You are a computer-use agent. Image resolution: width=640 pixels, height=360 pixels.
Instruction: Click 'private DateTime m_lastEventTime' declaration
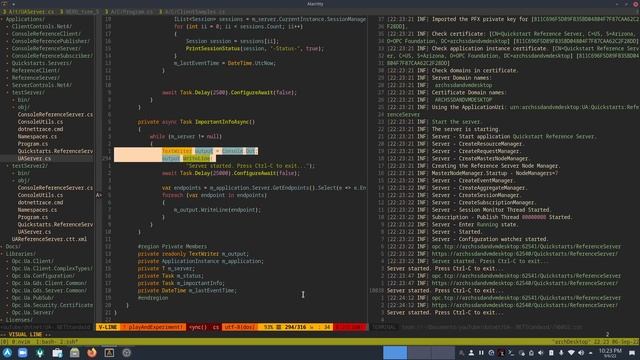point(187,291)
